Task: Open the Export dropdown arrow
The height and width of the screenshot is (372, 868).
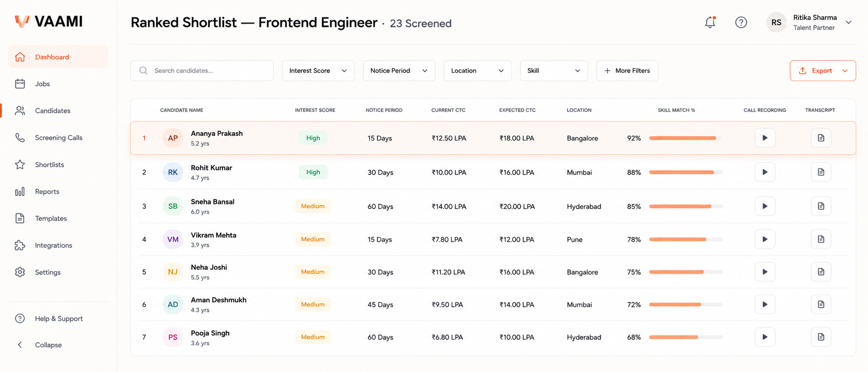Action: [845, 71]
